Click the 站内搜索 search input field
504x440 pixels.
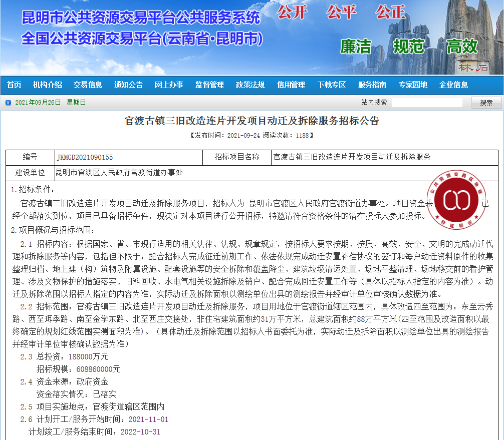coord(430,103)
